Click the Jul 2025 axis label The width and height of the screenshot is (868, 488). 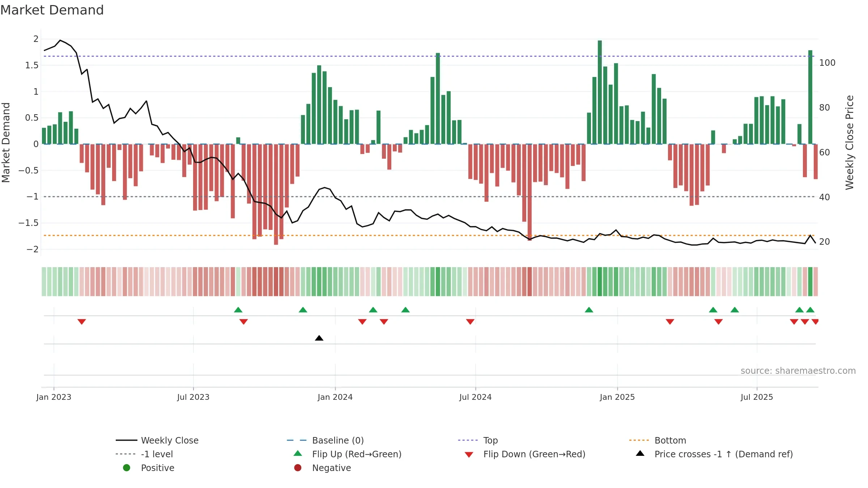(x=757, y=397)
